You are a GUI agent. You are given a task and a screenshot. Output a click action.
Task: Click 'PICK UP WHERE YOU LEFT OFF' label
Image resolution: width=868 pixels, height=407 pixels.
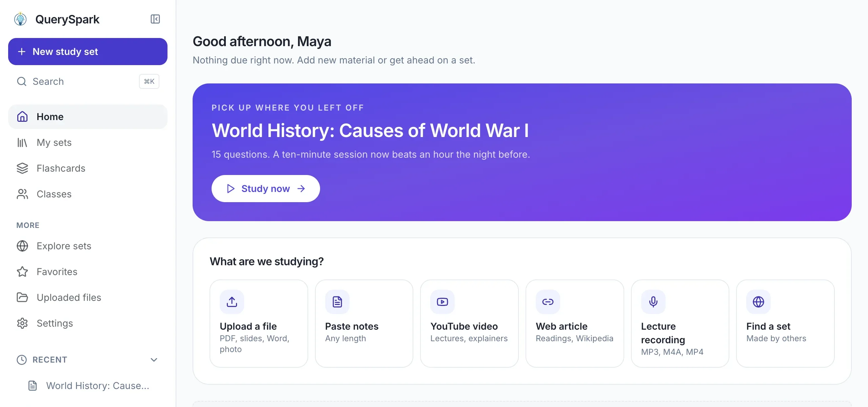click(288, 108)
